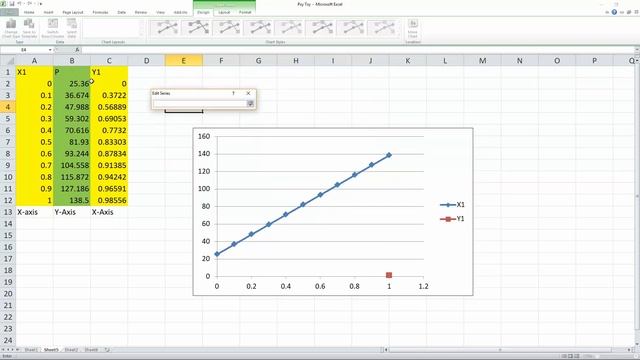Switch to the Home ribbon tab

tap(29, 12)
